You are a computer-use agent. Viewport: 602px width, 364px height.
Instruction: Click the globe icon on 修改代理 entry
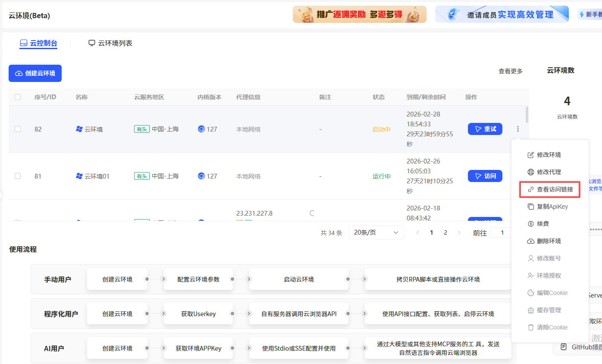pos(530,172)
